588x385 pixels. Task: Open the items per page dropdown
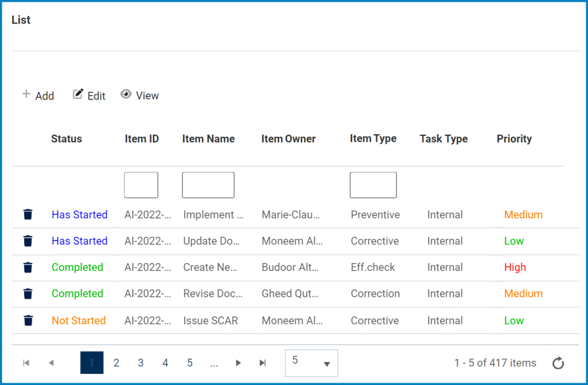pyautogui.click(x=311, y=363)
